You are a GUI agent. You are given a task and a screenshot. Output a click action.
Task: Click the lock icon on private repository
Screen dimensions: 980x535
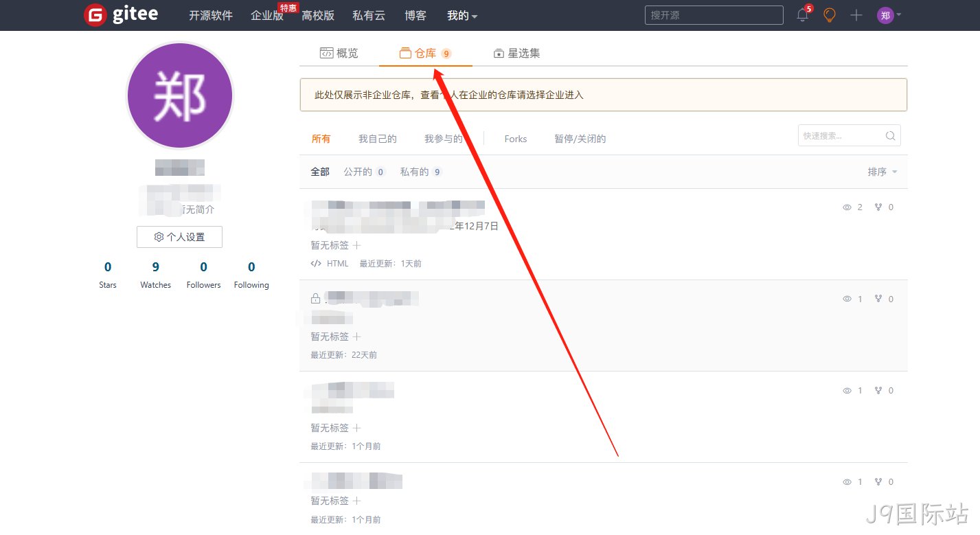[315, 299]
